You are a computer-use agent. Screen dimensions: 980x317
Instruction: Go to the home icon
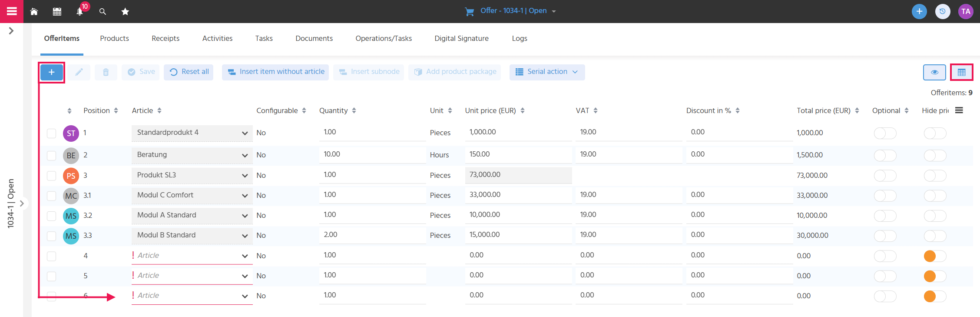coord(34,12)
